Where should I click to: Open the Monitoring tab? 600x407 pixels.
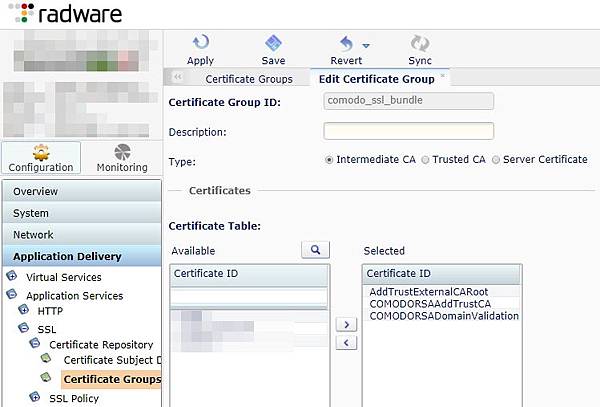tap(121, 159)
